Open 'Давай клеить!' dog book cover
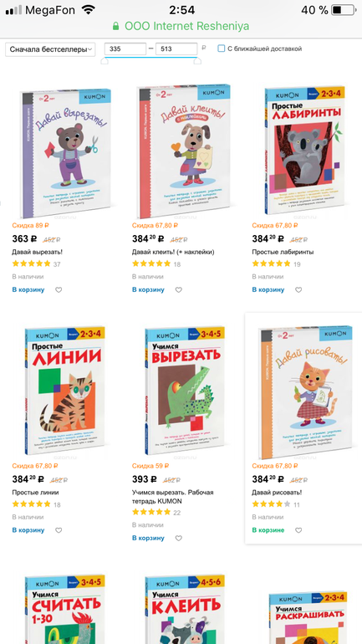362x644 pixels. (184, 152)
